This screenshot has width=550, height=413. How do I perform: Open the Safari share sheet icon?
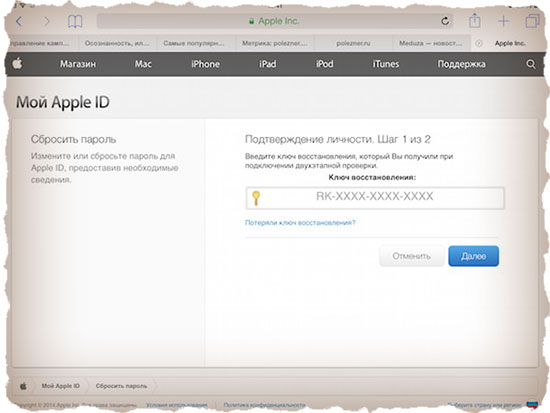[x=475, y=20]
